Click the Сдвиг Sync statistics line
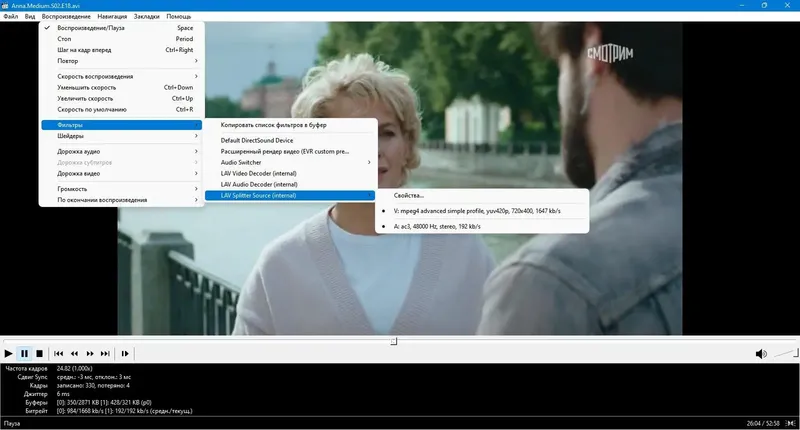800x430 pixels. point(74,377)
